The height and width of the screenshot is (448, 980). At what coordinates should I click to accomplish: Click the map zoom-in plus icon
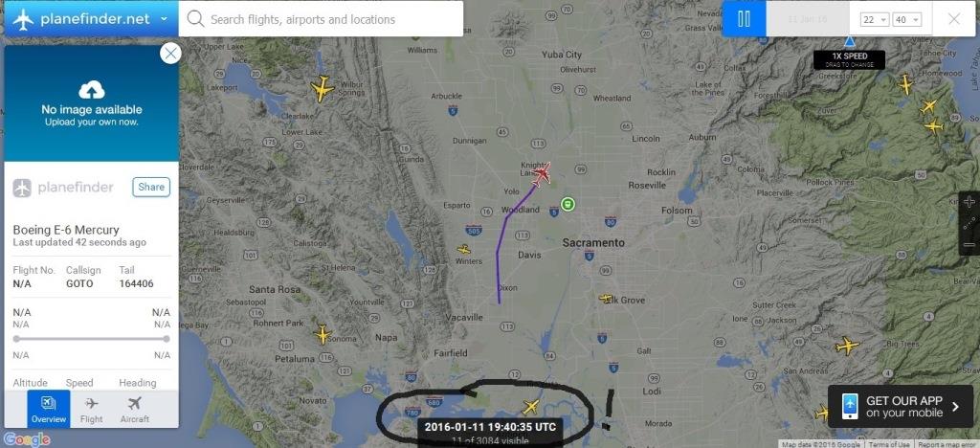point(969,202)
